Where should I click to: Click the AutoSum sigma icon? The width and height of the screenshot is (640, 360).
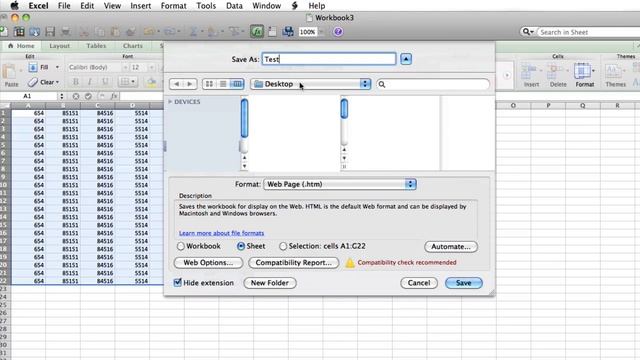pyautogui.click(x=193, y=31)
